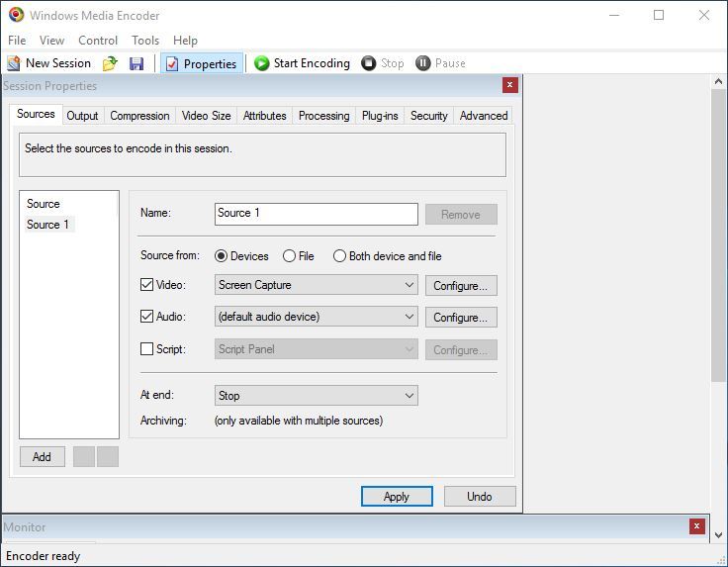The image size is (728, 567).
Task: Open the At end dropdown (Stop)
Action: point(317,395)
